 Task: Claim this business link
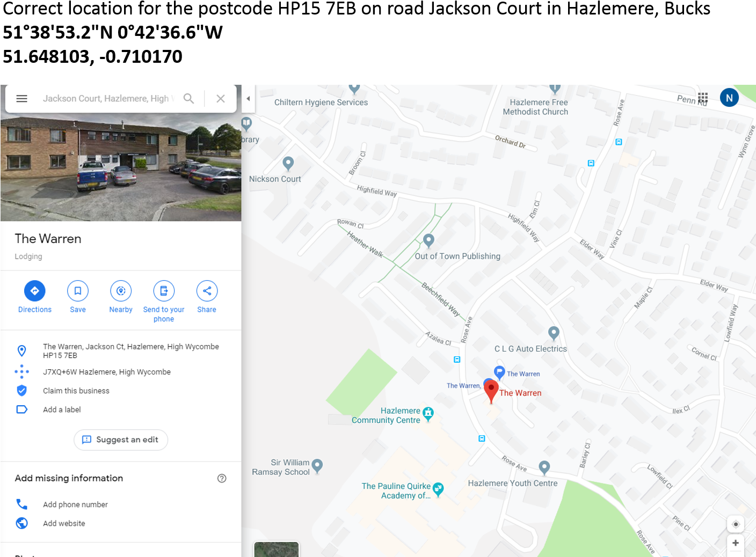point(76,391)
